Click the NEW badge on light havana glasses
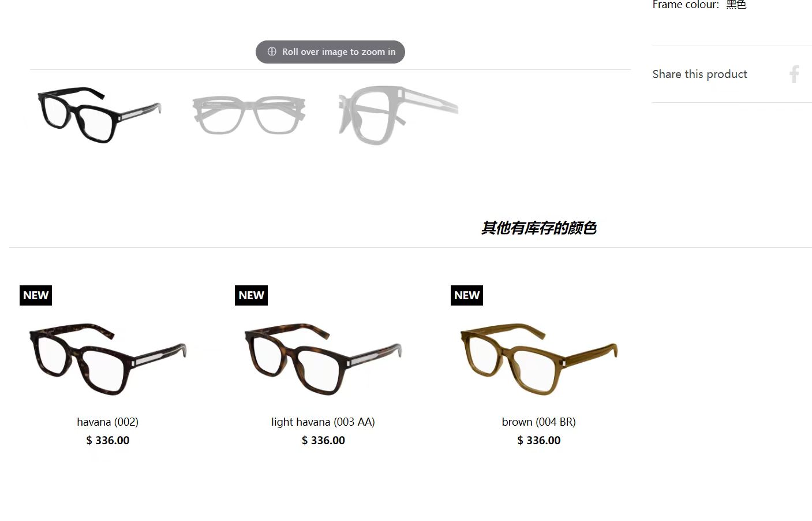 point(251,295)
